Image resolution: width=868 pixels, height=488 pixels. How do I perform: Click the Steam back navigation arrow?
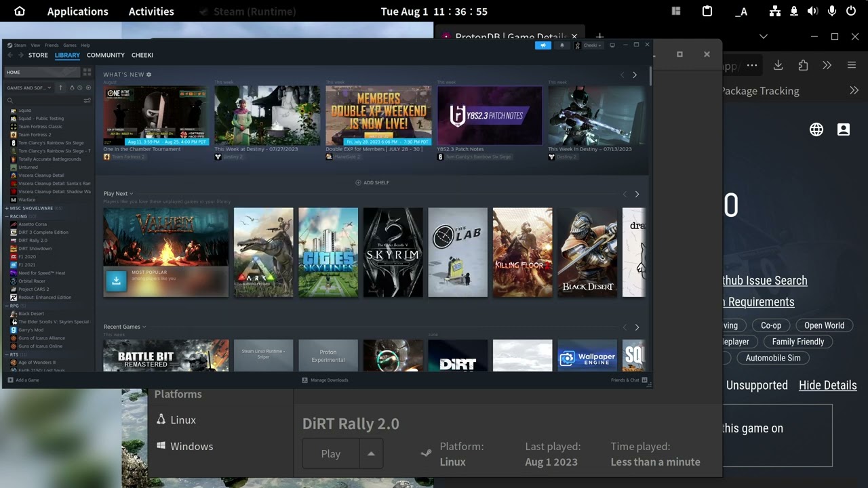[10, 55]
